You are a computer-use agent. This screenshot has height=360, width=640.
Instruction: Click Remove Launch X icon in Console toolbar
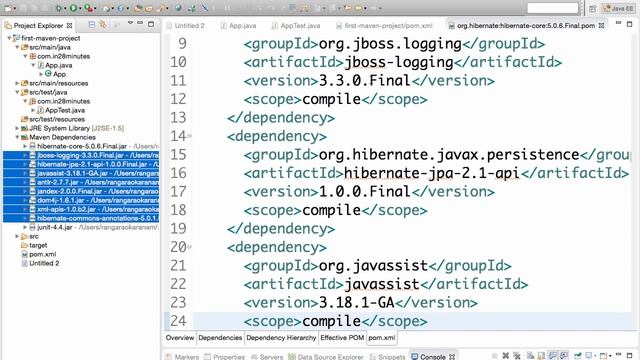coord(505,356)
